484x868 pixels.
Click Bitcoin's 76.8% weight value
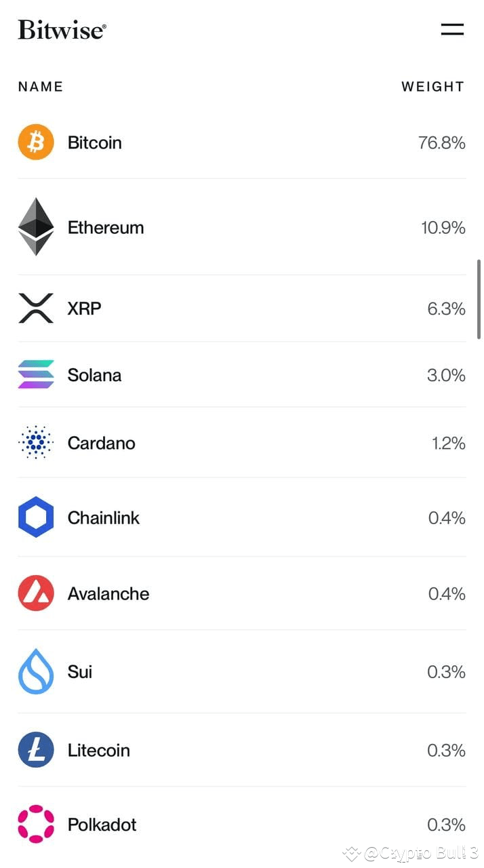click(x=441, y=142)
